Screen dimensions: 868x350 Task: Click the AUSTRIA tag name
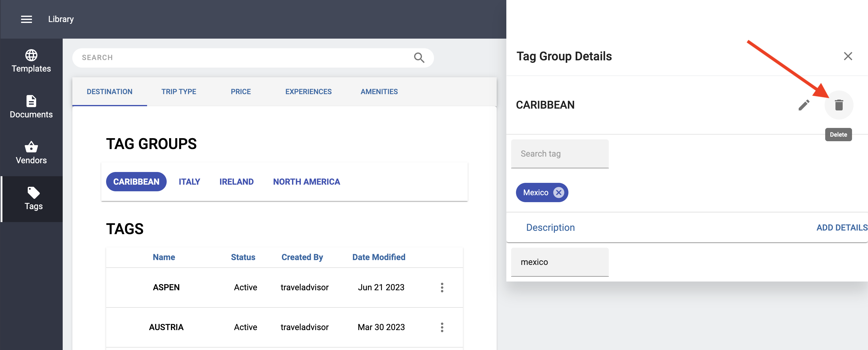[x=166, y=327]
